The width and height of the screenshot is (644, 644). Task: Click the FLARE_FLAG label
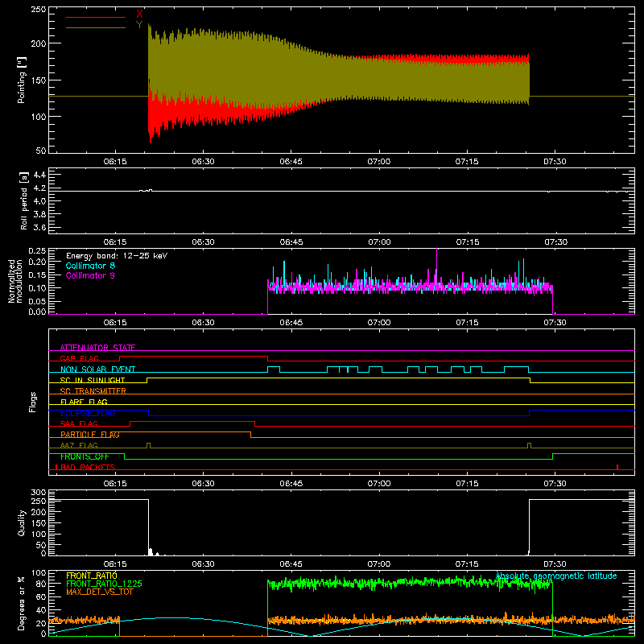84,402
